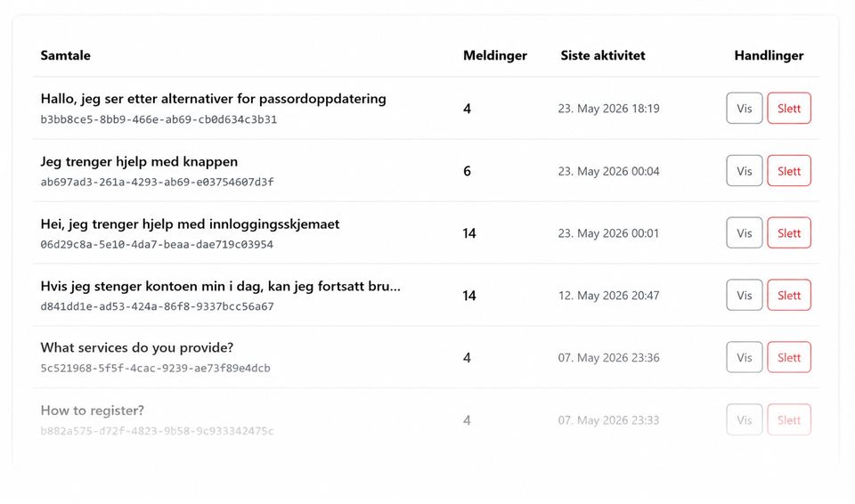Click Slett for 'Hvis jeg stenger kontoen' row
Screen dimensions: 855x504
pos(789,295)
